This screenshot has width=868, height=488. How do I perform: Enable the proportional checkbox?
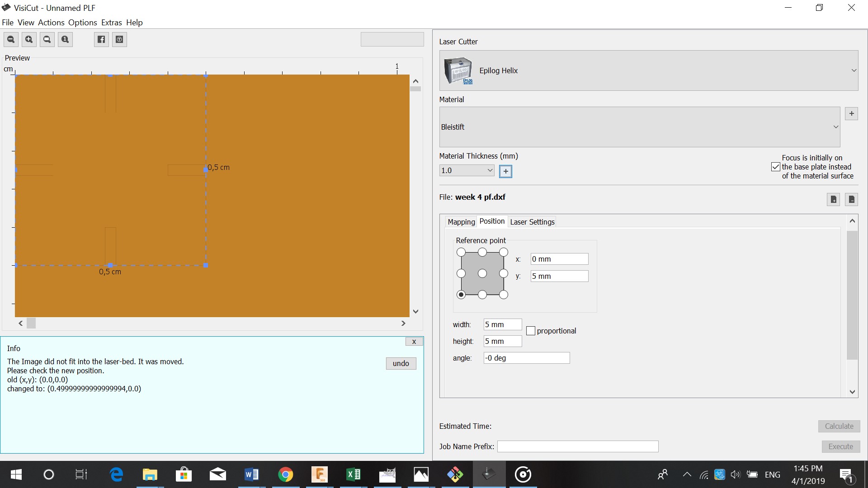(x=531, y=331)
